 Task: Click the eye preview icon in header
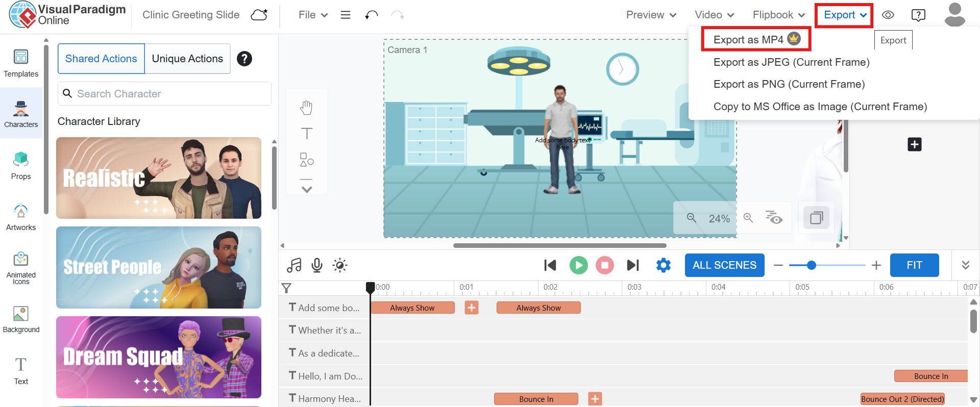pos(888,15)
